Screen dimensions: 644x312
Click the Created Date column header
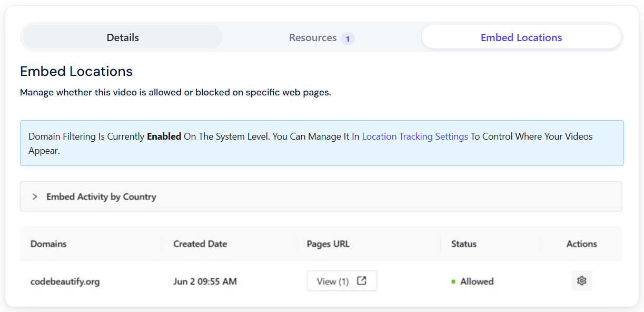(200, 244)
